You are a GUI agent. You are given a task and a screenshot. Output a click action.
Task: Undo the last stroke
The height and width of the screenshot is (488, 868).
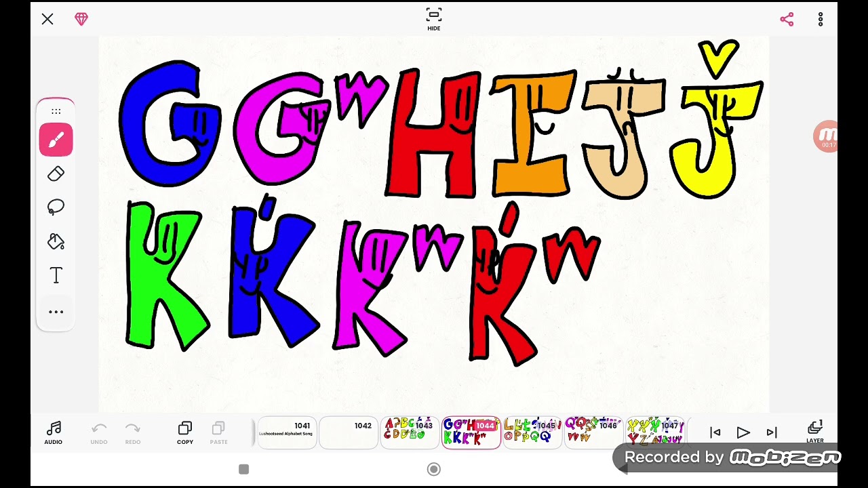pyautogui.click(x=99, y=432)
